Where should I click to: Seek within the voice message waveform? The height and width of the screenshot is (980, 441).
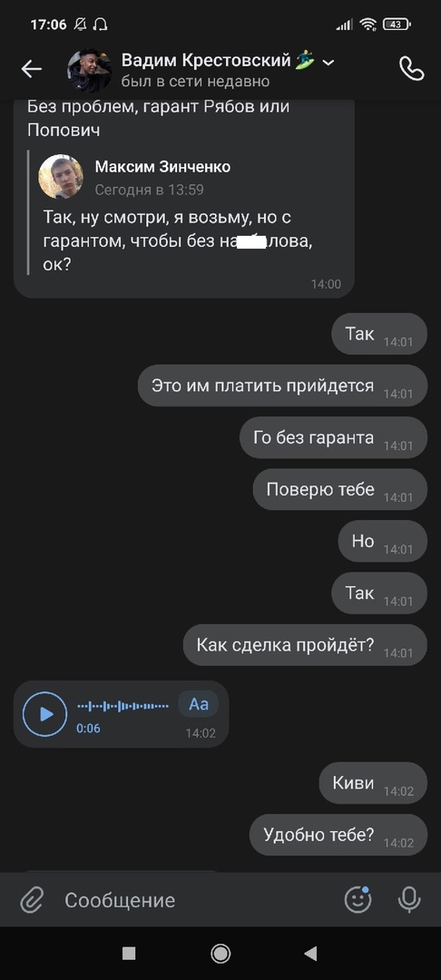(123, 706)
